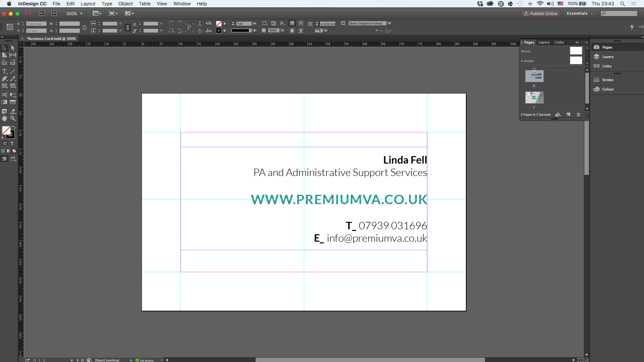
Task: Open the Object menu
Action: click(125, 4)
